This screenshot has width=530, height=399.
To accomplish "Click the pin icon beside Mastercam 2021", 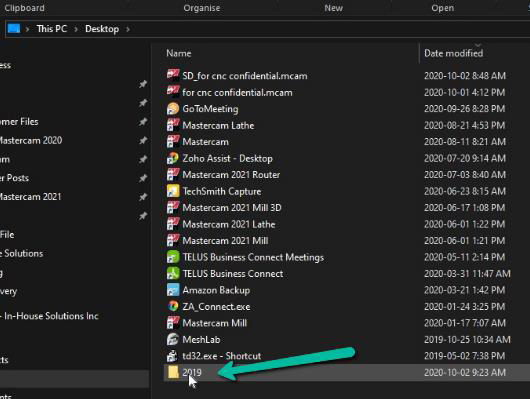I will [x=143, y=197].
